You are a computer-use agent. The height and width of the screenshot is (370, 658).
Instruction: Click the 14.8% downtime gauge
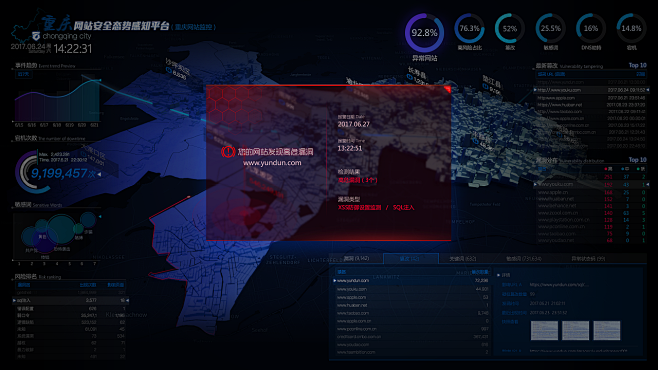631,29
